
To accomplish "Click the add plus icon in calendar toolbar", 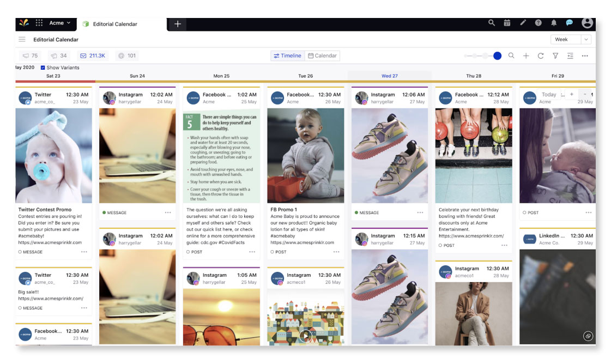I will [x=526, y=56].
